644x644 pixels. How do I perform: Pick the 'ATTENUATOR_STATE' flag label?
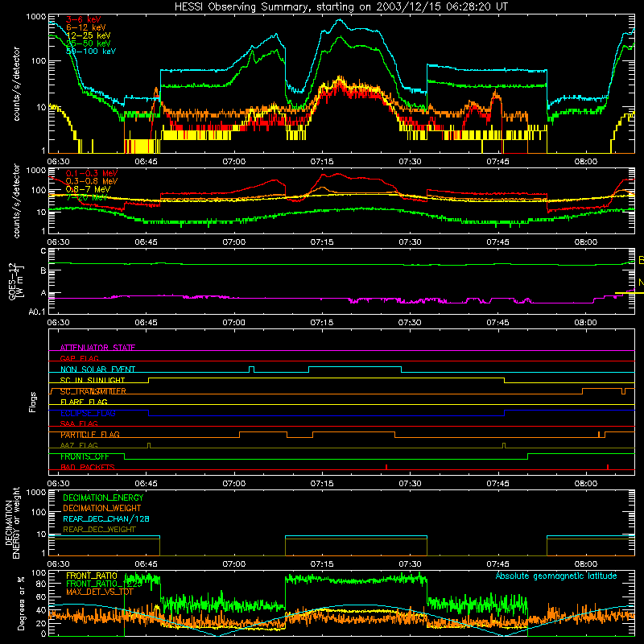coord(97,347)
